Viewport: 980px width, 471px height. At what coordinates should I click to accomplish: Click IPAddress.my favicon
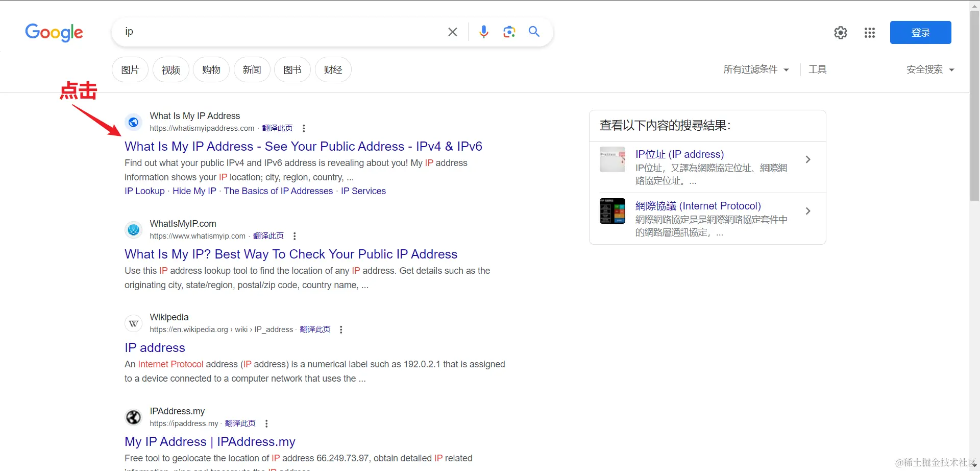pos(133,417)
